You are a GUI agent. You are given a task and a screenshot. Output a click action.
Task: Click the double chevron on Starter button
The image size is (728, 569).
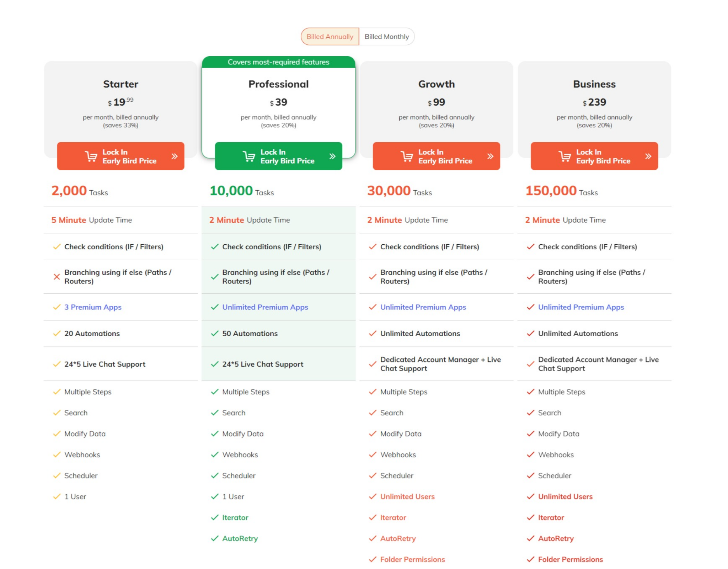175,156
